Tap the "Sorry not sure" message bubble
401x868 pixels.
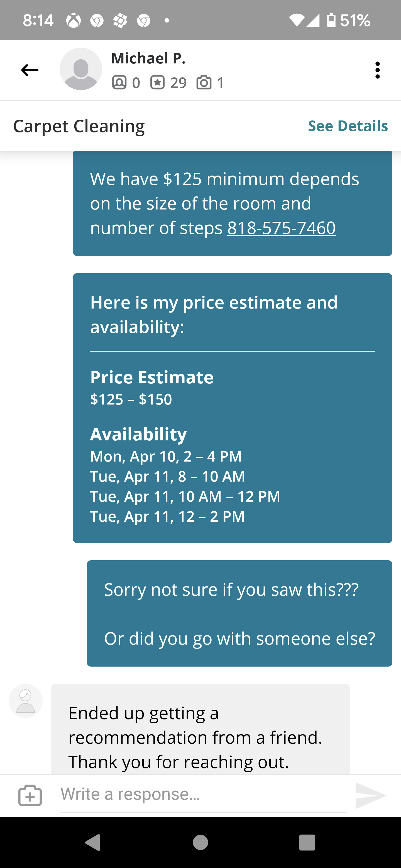[x=239, y=613]
